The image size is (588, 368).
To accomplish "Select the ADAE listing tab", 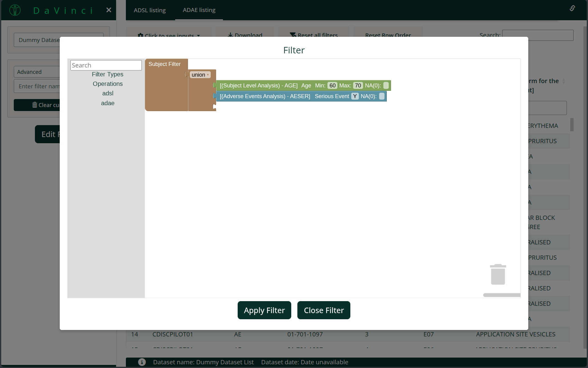I will (199, 10).
